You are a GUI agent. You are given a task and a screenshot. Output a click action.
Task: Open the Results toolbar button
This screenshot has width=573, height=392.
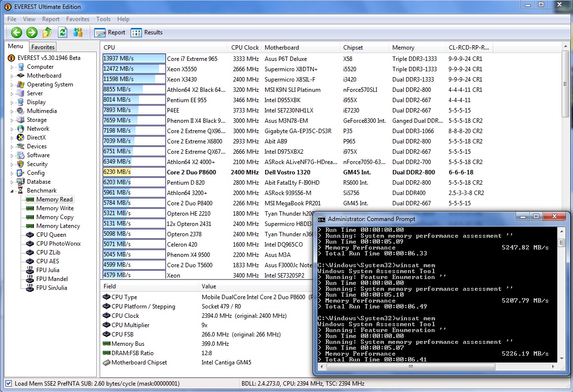[x=146, y=32]
